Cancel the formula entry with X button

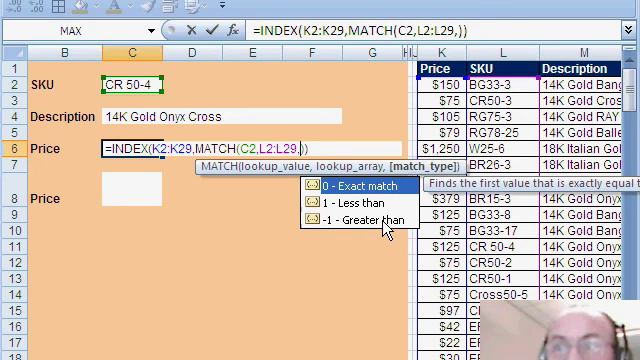coord(191,30)
